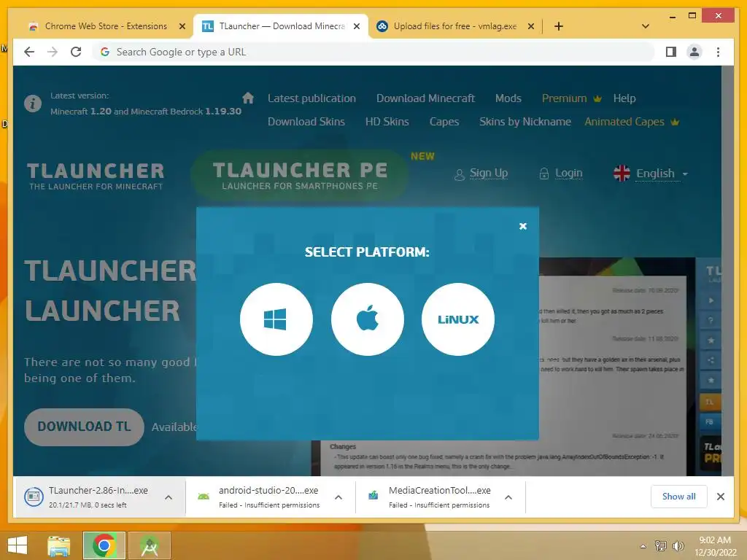Open a new browser tab
Viewport: 747px width, 560px height.
[559, 26]
